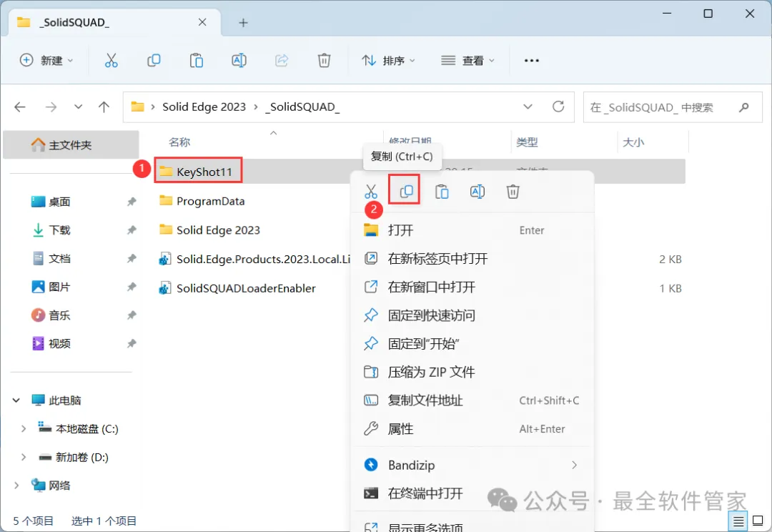Click the Copy icon in the top toolbar
This screenshot has width=772, height=532.
(154, 61)
